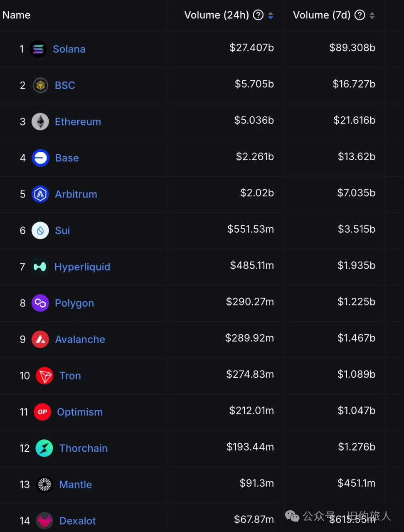Show help tooltip for Volume (24h)
404x532 pixels.
pyautogui.click(x=259, y=15)
